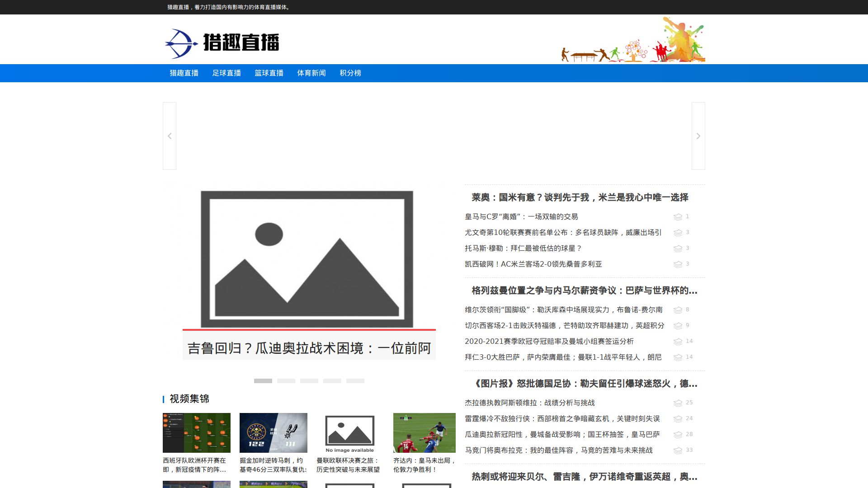Click the right carousel arrow
Screen dimensions: 868x488
click(x=698, y=136)
